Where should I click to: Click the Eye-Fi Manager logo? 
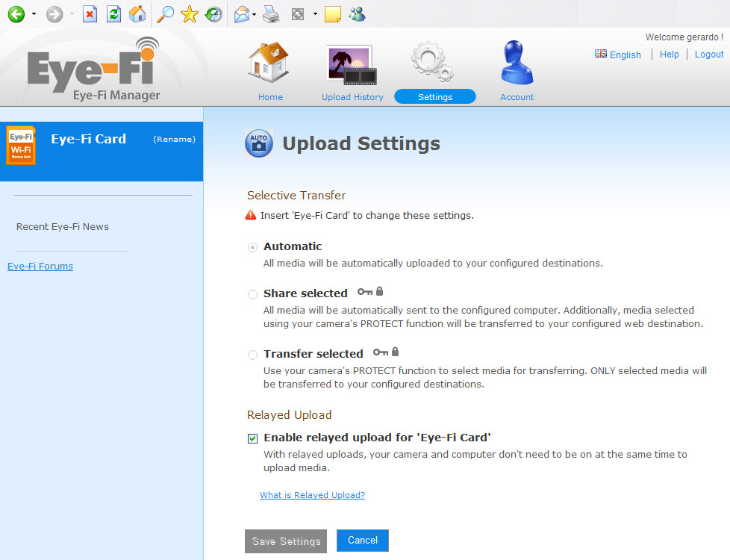tap(94, 69)
